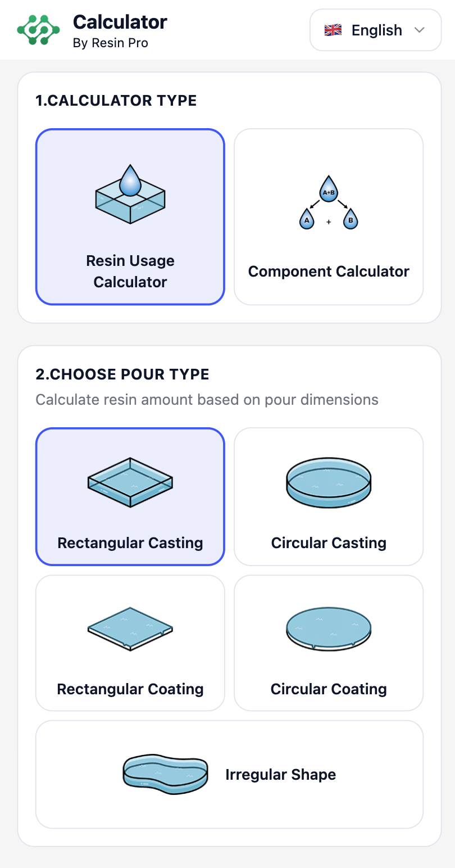Click the rectangular coating sheet icon
Screen dimensions: 455x868
pyautogui.click(x=130, y=629)
